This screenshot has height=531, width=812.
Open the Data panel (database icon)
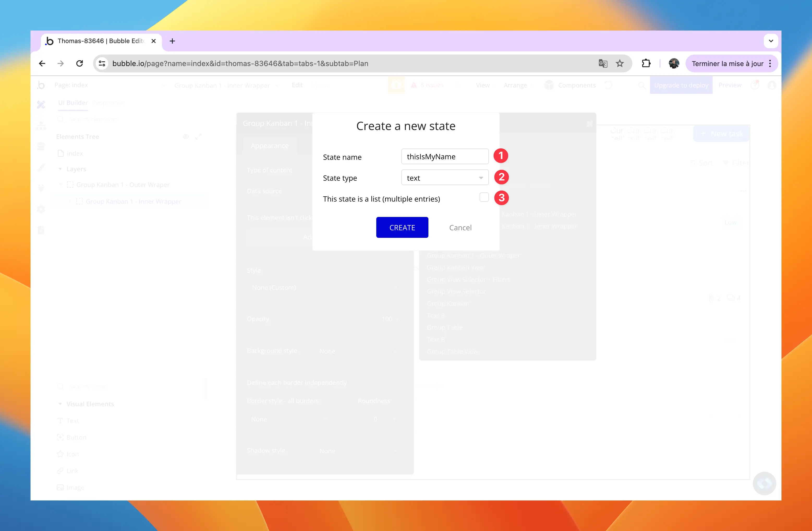(x=41, y=146)
